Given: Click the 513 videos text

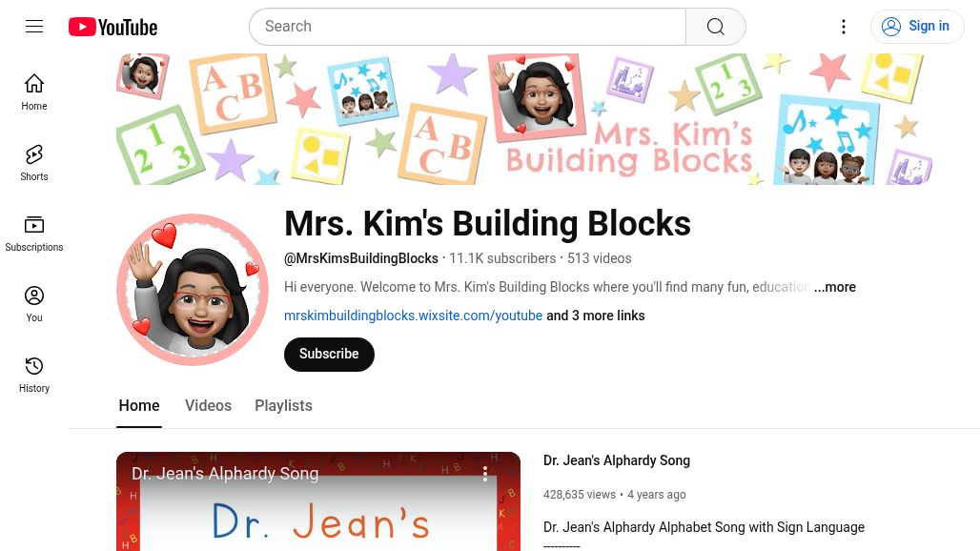Looking at the screenshot, I should [600, 258].
